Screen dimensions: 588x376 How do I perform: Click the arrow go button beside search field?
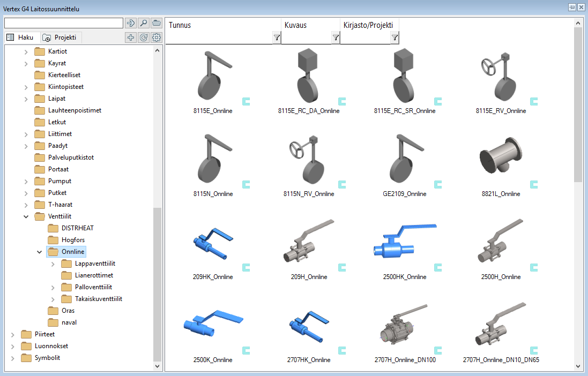pyautogui.click(x=131, y=23)
